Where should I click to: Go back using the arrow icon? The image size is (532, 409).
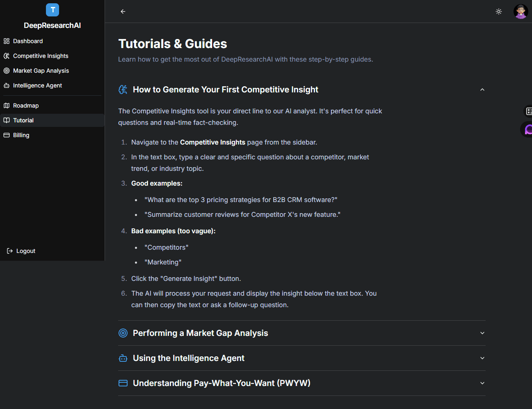pyautogui.click(x=123, y=11)
